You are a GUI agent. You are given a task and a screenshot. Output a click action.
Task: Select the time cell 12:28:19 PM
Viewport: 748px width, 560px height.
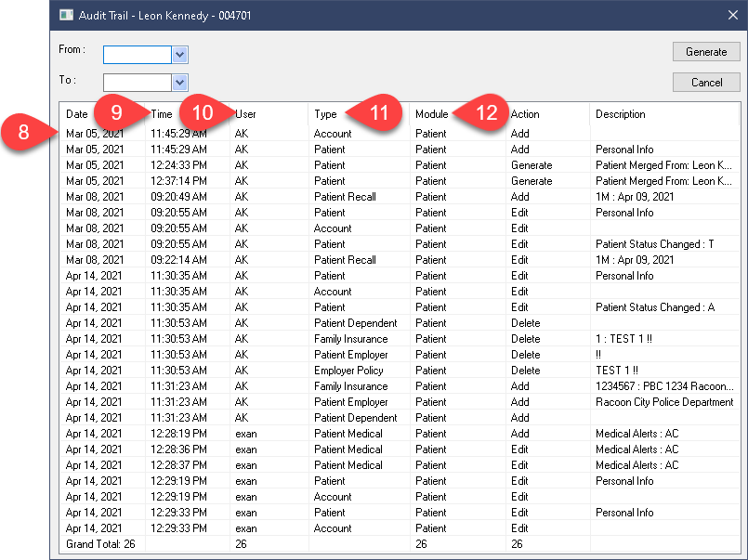pos(178,434)
